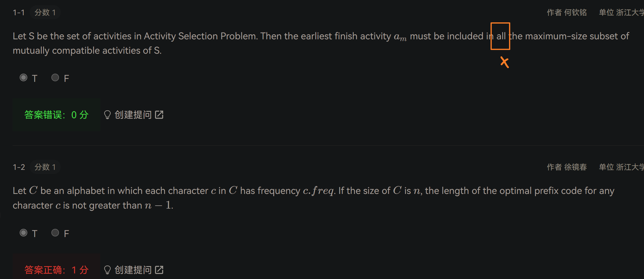
Task: Click the external-link icon after 创建提问 in question 1-2
Action: click(x=159, y=270)
